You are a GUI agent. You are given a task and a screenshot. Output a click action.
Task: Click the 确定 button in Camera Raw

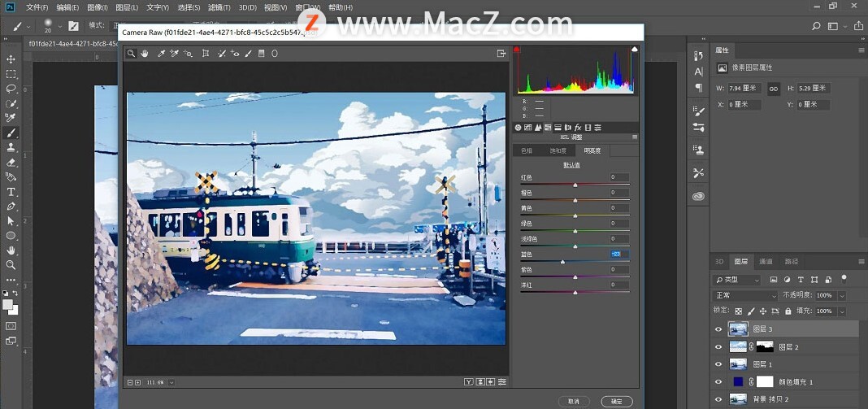tap(616, 401)
